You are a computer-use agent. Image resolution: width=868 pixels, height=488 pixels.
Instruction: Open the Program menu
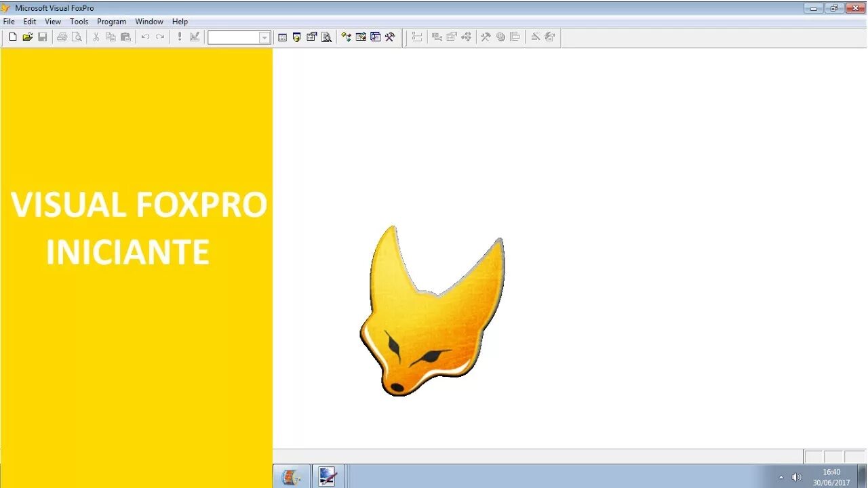pyautogui.click(x=112, y=22)
